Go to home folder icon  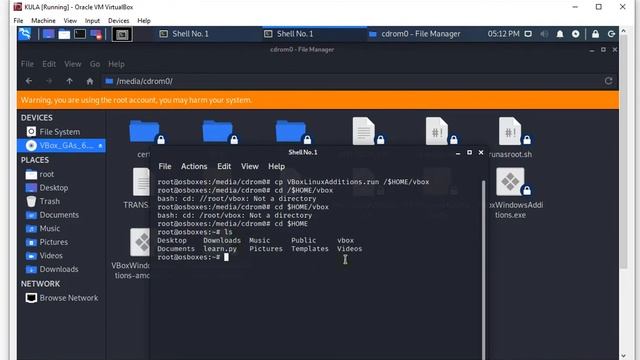(x=90, y=81)
